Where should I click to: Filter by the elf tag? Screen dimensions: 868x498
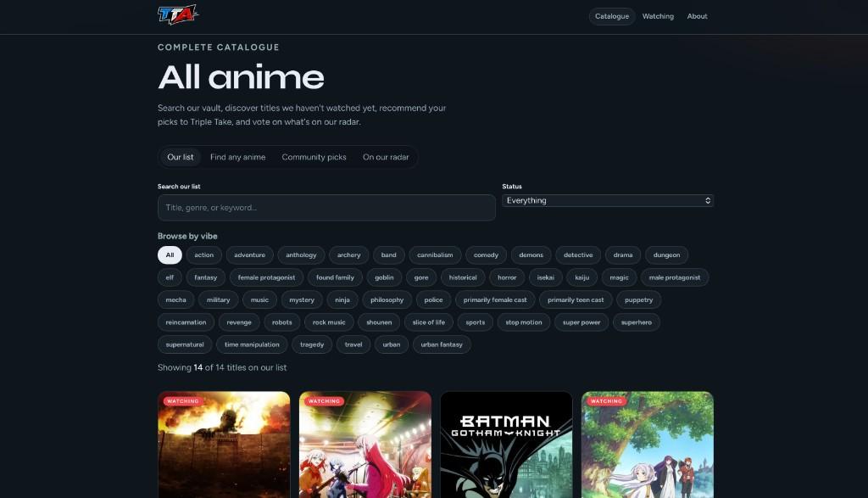170,277
